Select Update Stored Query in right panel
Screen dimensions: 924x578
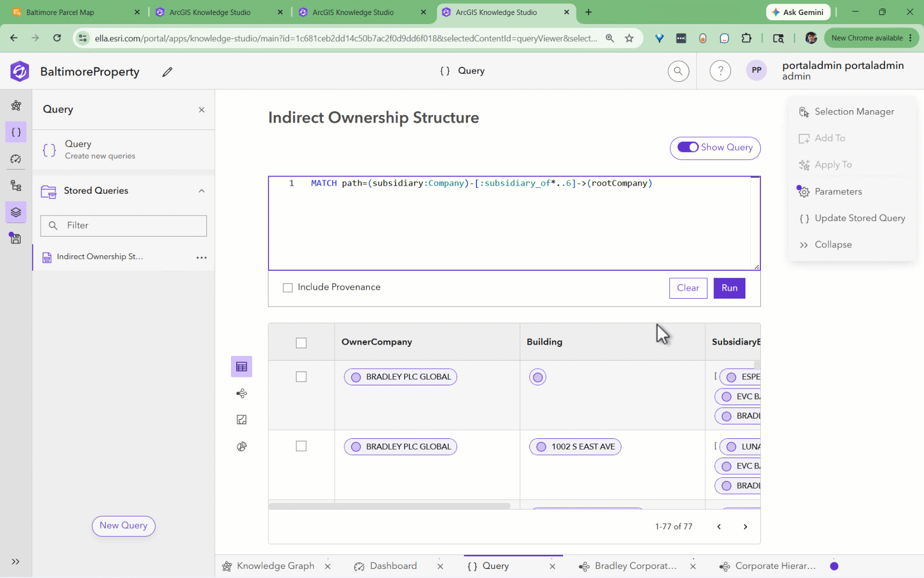852,218
